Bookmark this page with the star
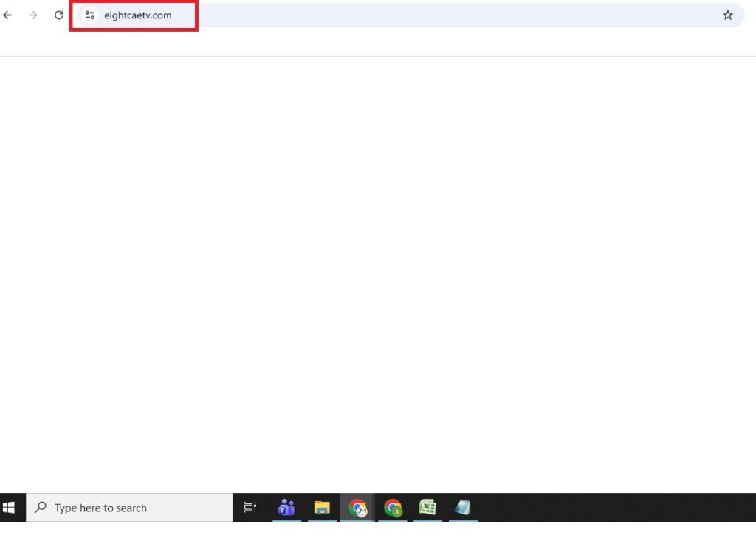The width and height of the screenshot is (756, 552). point(727,15)
